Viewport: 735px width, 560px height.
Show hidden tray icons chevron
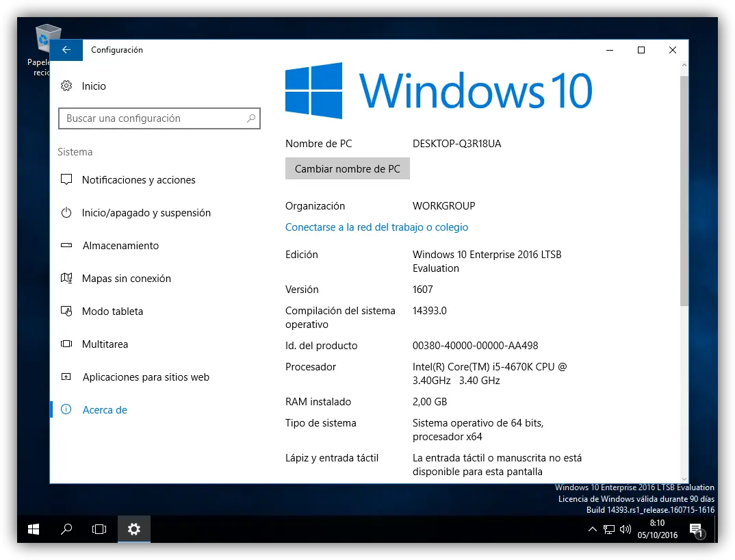point(593,529)
